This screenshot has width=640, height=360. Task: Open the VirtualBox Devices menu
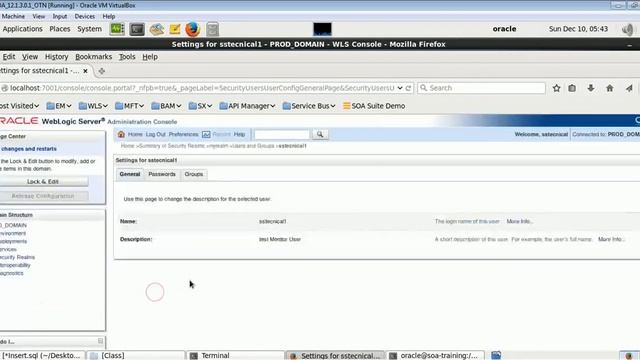coord(84,16)
